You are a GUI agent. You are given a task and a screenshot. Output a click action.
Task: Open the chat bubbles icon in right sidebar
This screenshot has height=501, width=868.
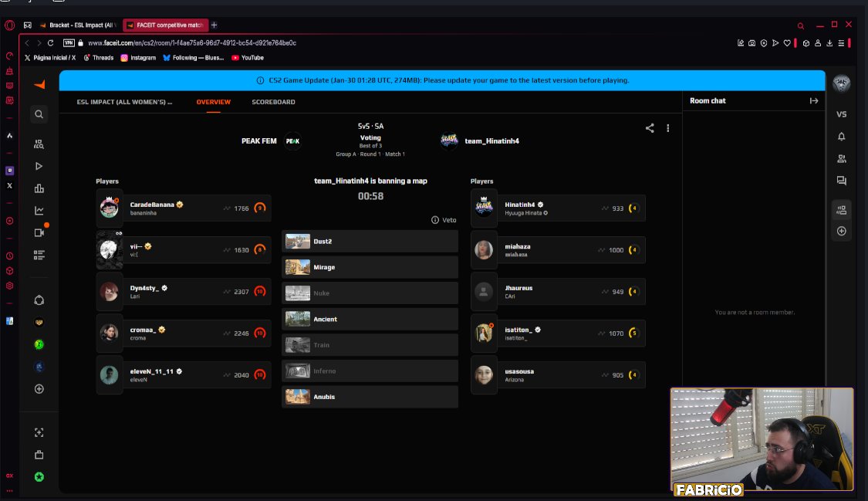pyautogui.click(x=842, y=181)
